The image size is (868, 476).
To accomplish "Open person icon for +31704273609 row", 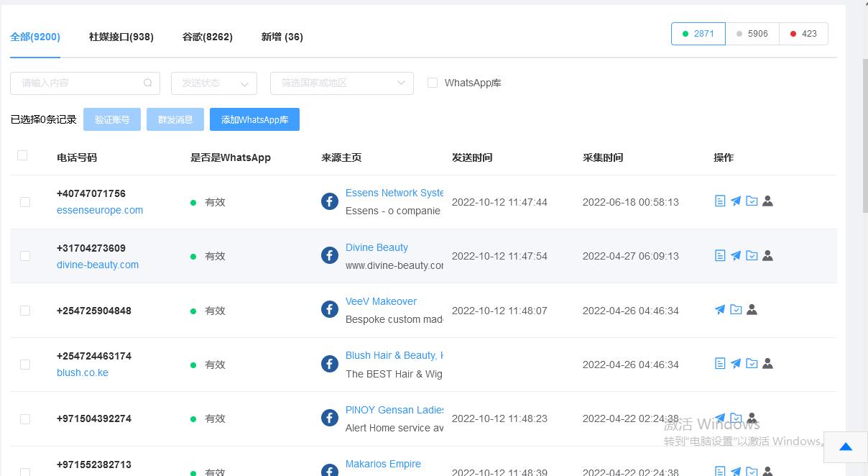I will [767, 255].
